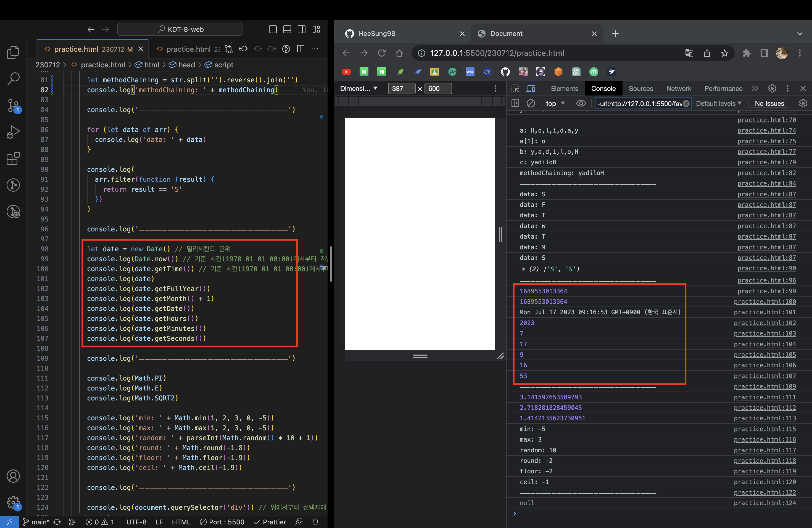Image resolution: width=812 pixels, height=528 pixels.
Task: Expand more DevTools tabs chevron
Action: 755,88
